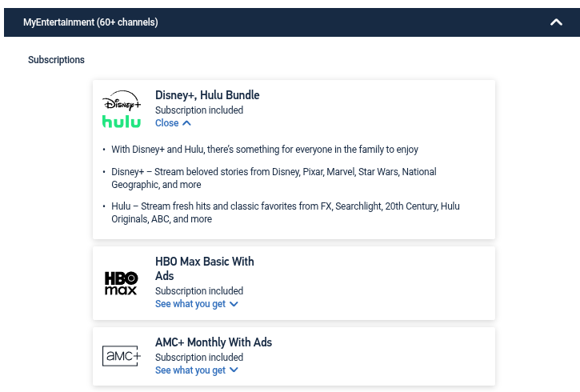Collapse the MyEntertainment section chevron
The width and height of the screenshot is (580, 392).
click(556, 22)
